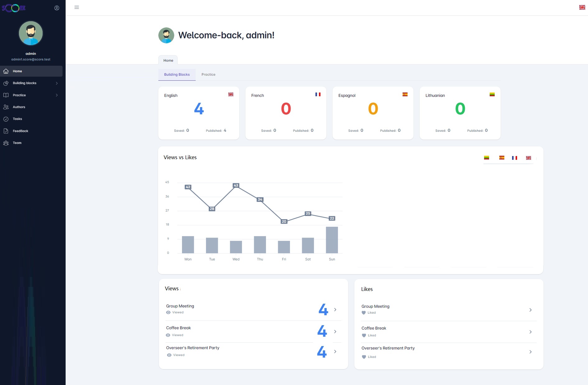Click the English building blocks card

(198, 113)
